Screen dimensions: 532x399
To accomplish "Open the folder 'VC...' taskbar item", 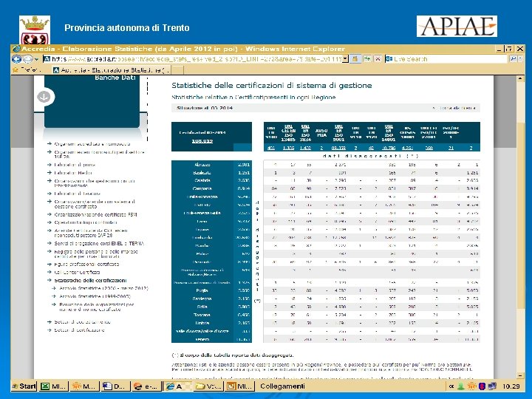I will 208,386.
